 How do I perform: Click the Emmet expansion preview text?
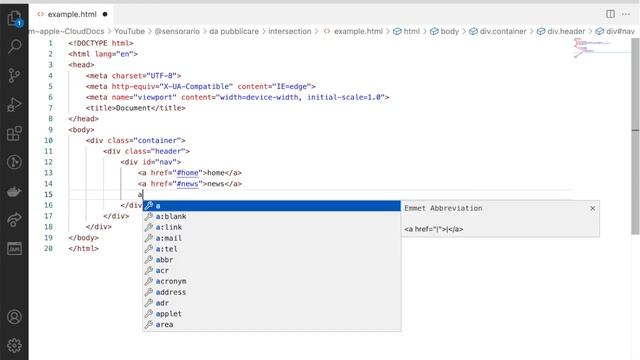pyautogui.click(x=433, y=229)
